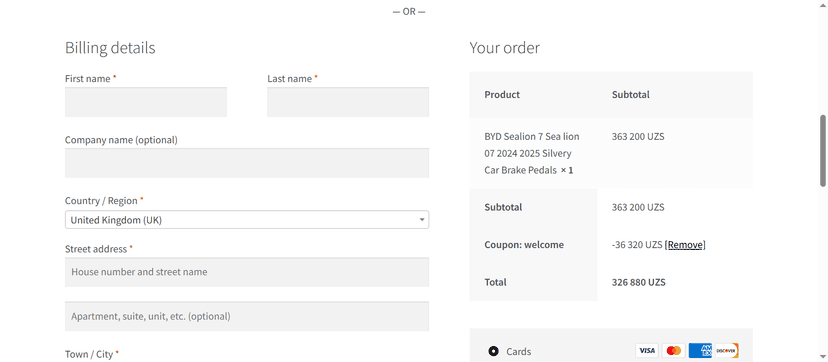Image resolution: width=828 pixels, height=362 pixels.
Task: Click the Cards payment method label
Action: coord(519,351)
